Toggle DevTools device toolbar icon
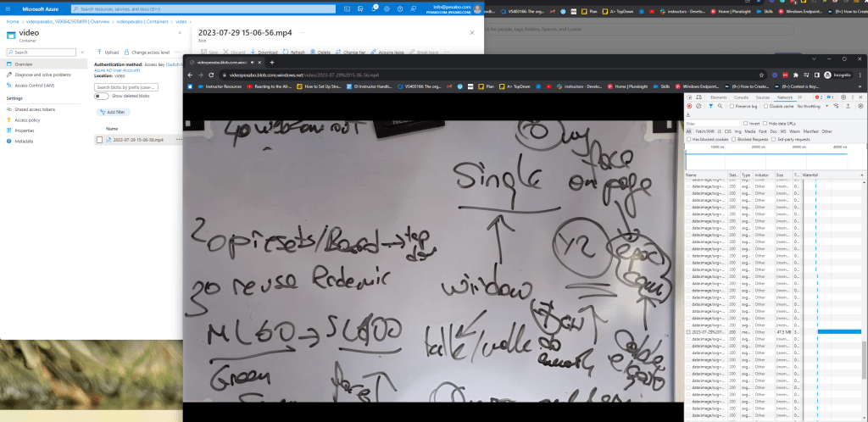The width and height of the screenshot is (868, 422). point(698,97)
